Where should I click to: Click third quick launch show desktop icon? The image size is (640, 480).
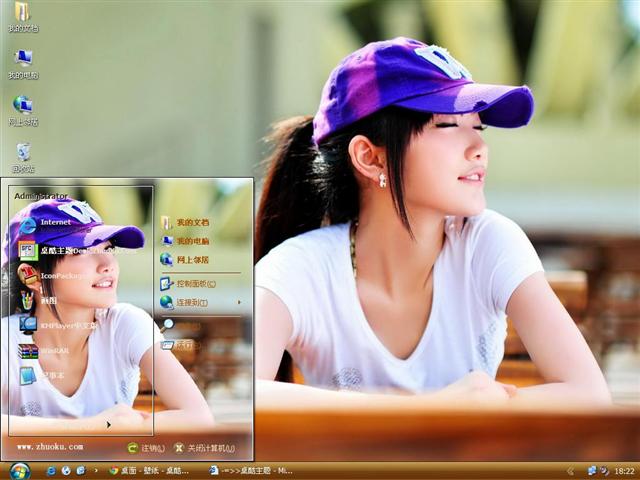tap(81, 471)
